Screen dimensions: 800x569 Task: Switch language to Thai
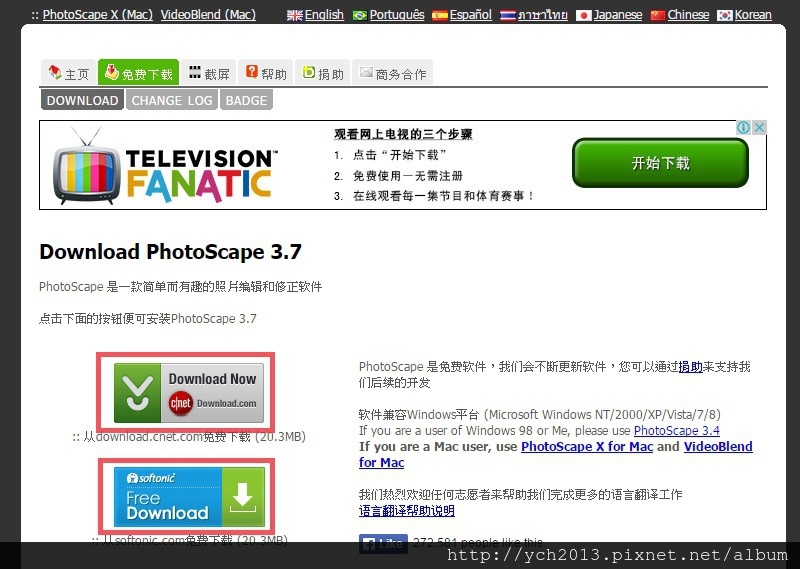click(542, 15)
